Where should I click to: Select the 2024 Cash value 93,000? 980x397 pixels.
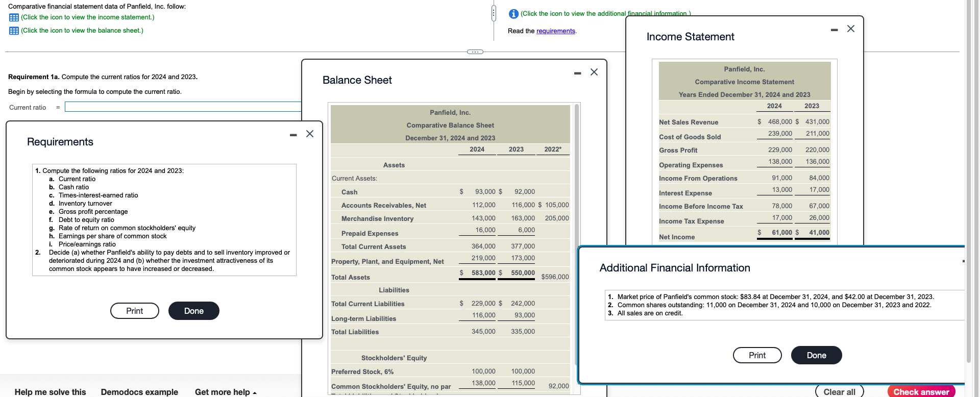(485, 192)
